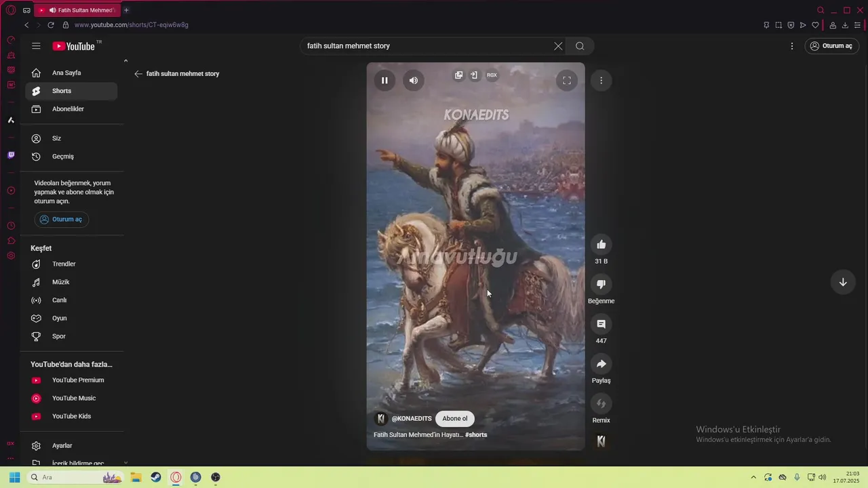
Task: Open a new browser tab
Action: point(126,10)
